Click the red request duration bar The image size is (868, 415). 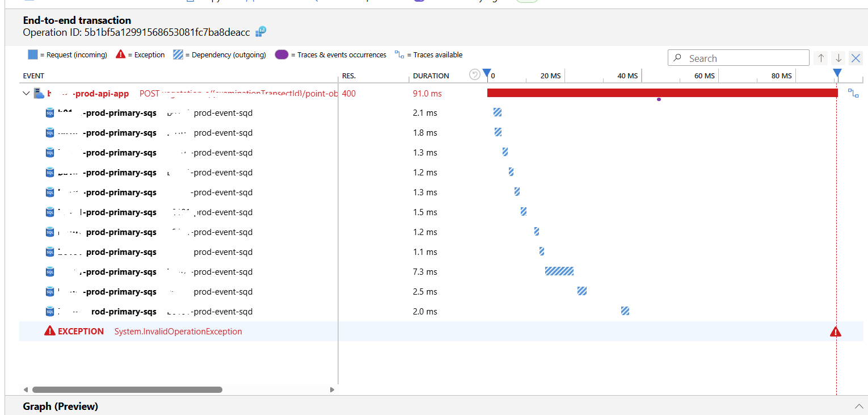[662, 93]
